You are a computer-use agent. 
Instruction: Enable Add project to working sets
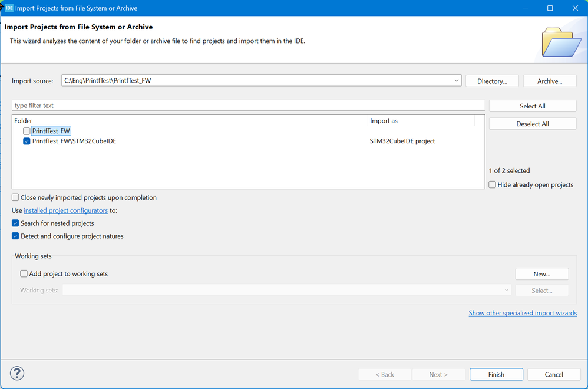tap(24, 273)
